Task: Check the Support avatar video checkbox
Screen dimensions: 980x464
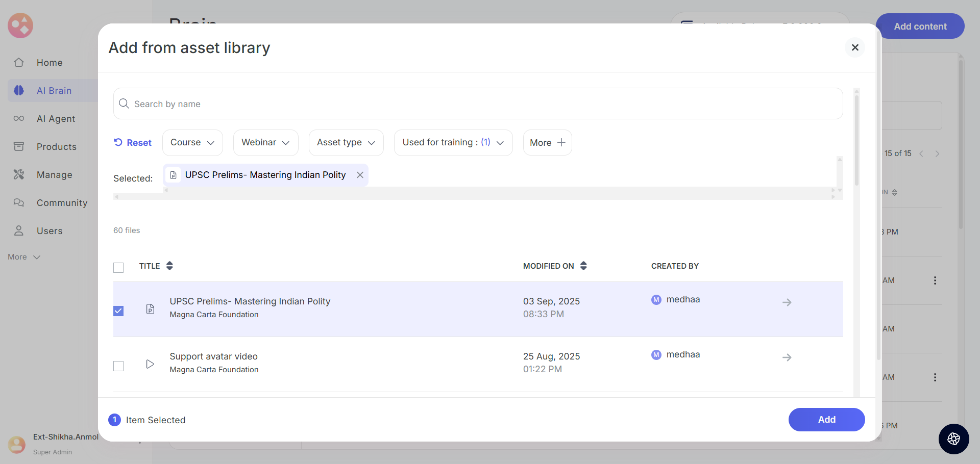Action: point(118,366)
